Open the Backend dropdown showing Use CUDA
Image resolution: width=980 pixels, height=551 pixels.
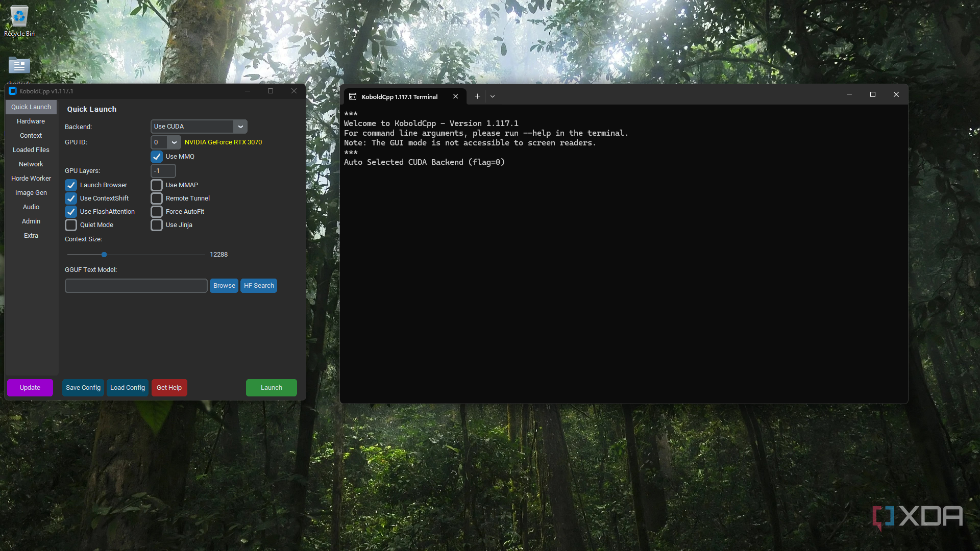tap(199, 127)
